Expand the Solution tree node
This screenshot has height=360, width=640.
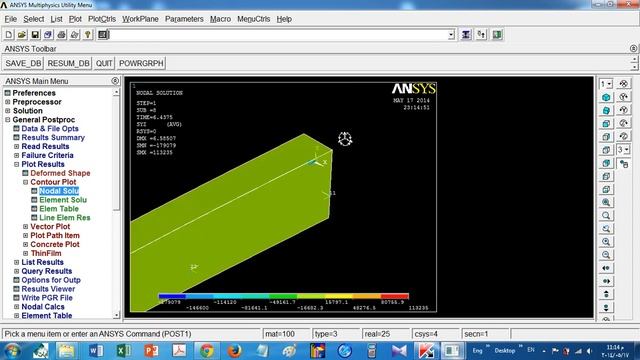[x=8, y=111]
